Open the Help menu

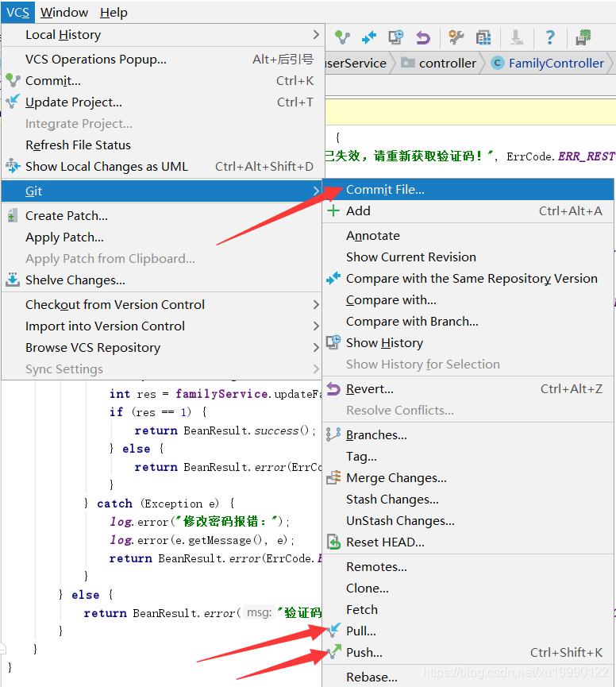click(x=114, y=12)
